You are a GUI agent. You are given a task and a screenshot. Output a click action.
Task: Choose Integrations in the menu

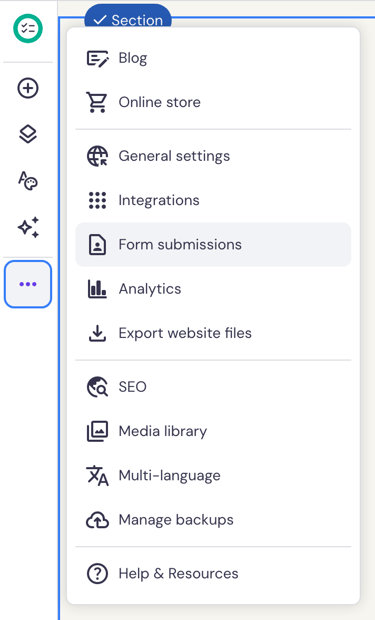(x=213, y=200)
